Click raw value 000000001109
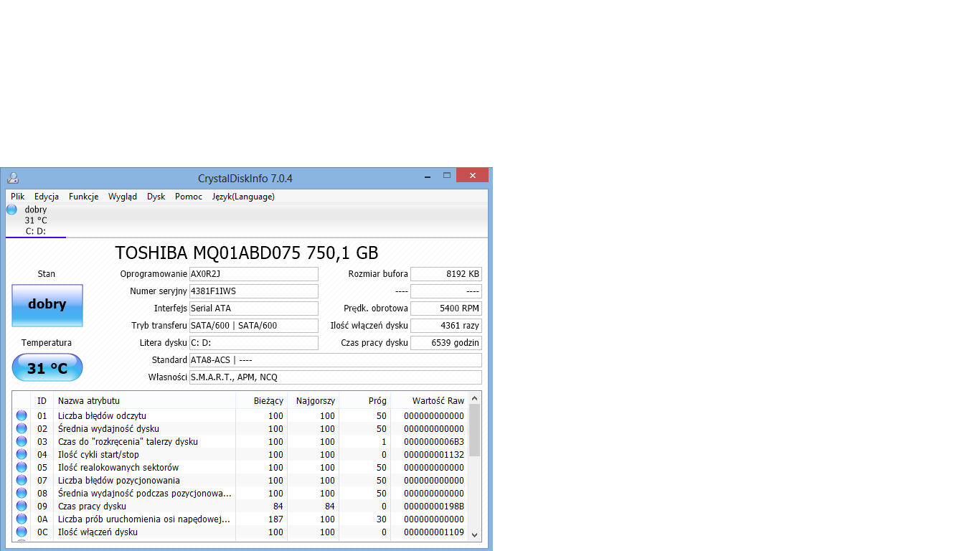The image size is (980, 551). point(434,532)
